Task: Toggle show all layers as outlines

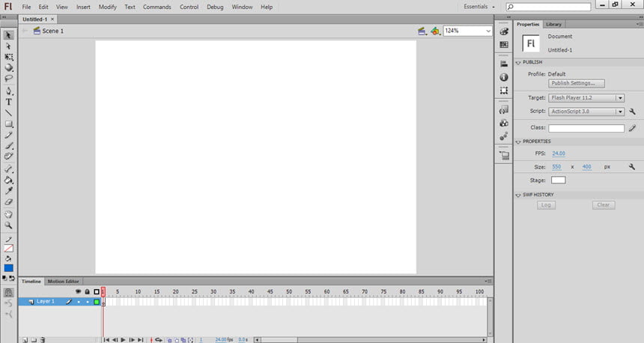Action: point(97,291)
